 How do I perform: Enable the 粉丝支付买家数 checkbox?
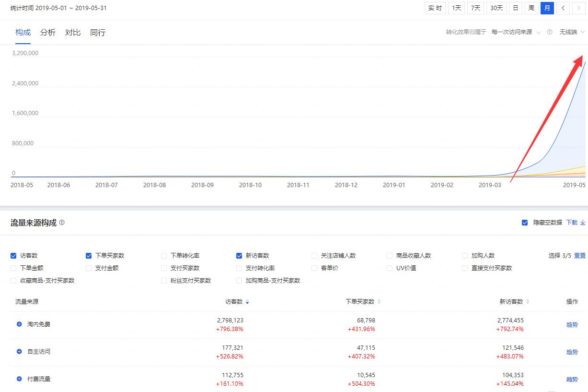pyautogui.click(x=164, y=281)
